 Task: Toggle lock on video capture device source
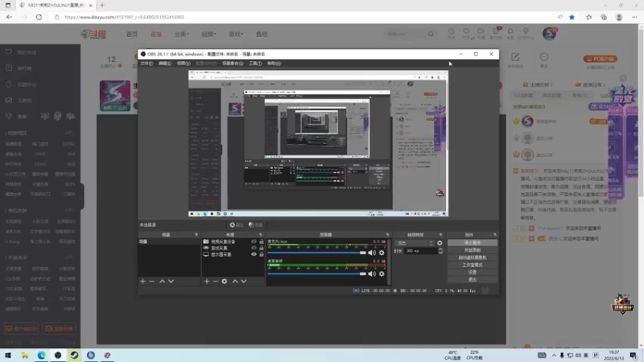[x=261, y=242]
